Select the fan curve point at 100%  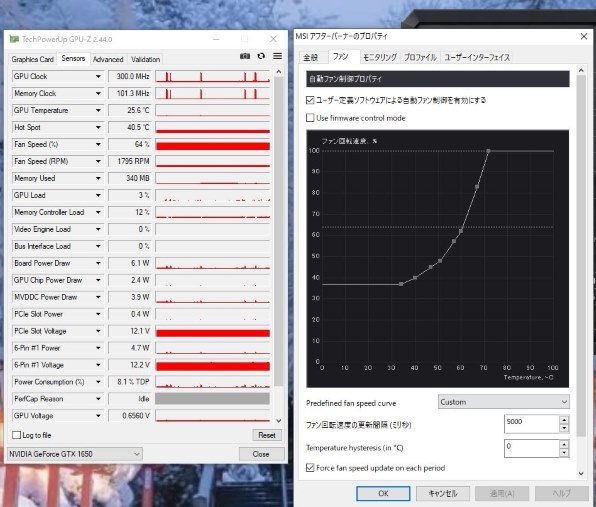488,151
